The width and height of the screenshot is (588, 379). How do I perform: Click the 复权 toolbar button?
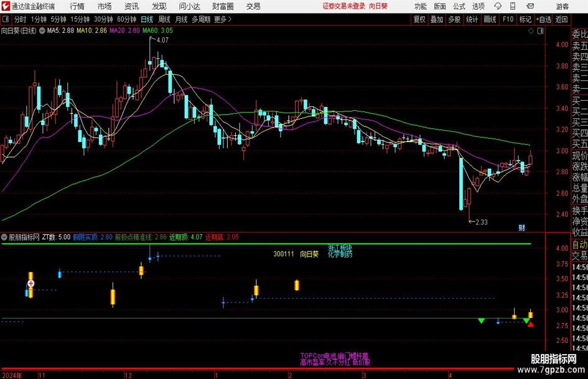click(x=419, y=19)
